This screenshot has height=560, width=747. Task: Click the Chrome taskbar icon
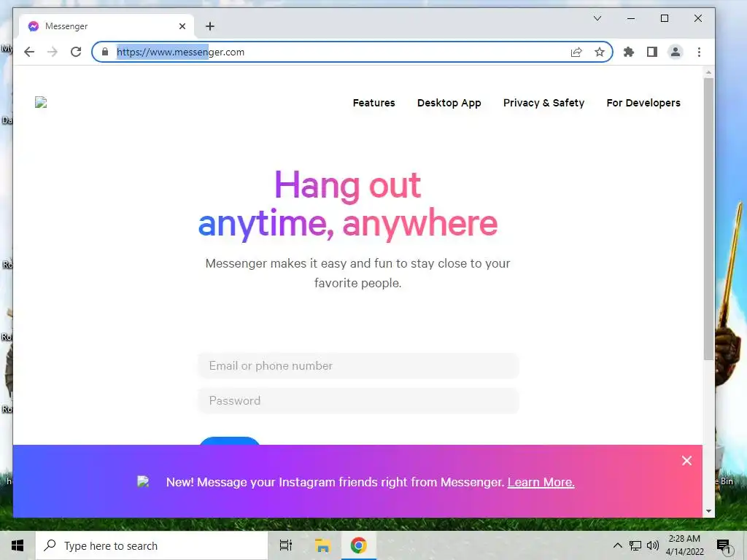pyautogui.click(x=359, y=545)
